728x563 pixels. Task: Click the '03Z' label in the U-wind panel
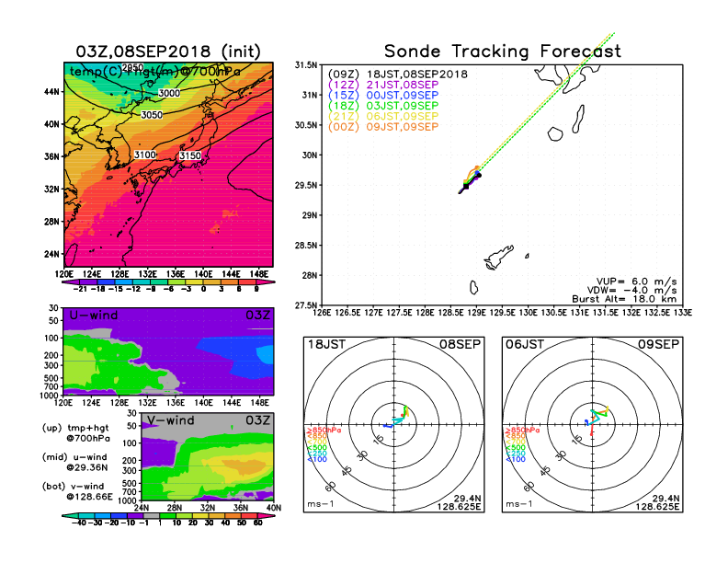click(x=257, y=316)
